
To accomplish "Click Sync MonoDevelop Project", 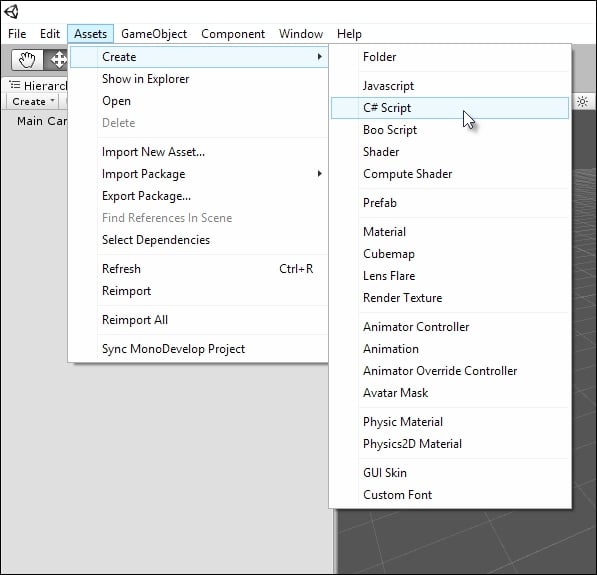I will (199, 349).
